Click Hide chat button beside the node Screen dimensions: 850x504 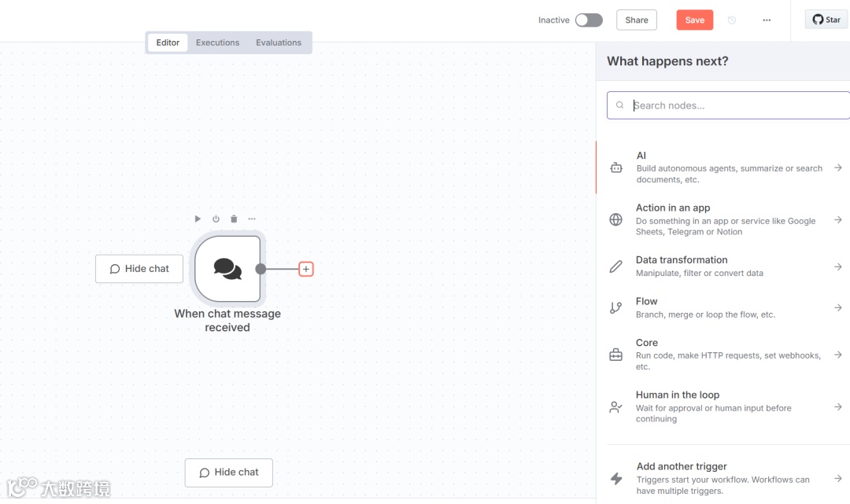coord(139,269)
